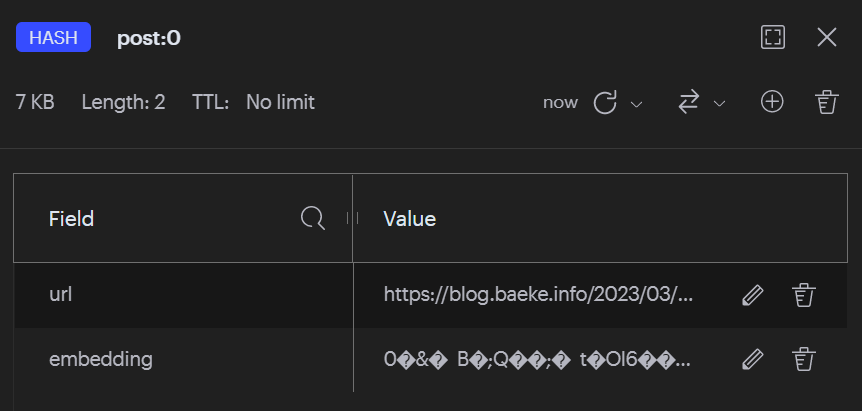The height and width of the screenshot is (411, 862).
Task: Click the value formatter switch icon
Action: tap(688, 102)
